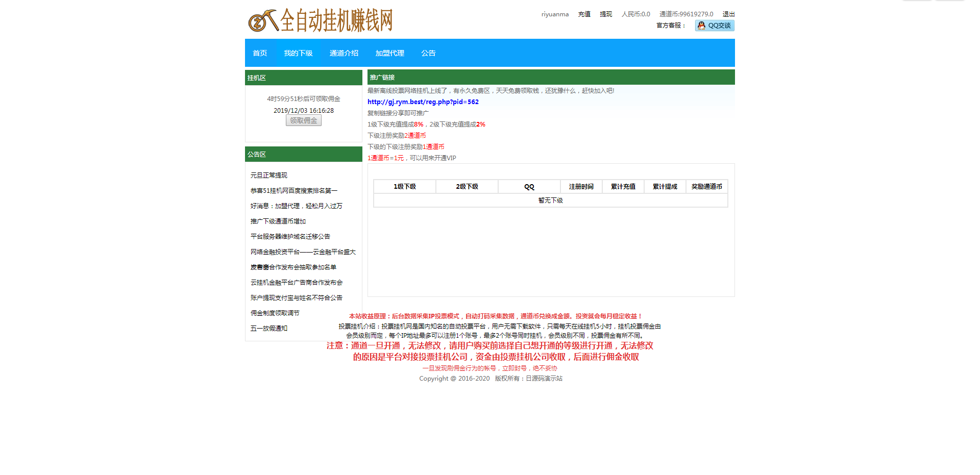
Task: Open 账户提现支付宝与姓名不符合公告 notice
Action: click(296, 298)
